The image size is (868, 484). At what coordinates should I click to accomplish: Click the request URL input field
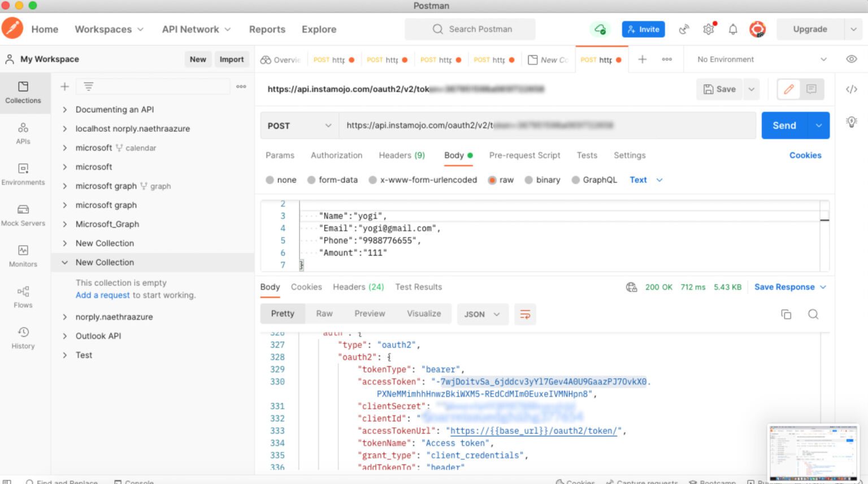click(547, 126)
